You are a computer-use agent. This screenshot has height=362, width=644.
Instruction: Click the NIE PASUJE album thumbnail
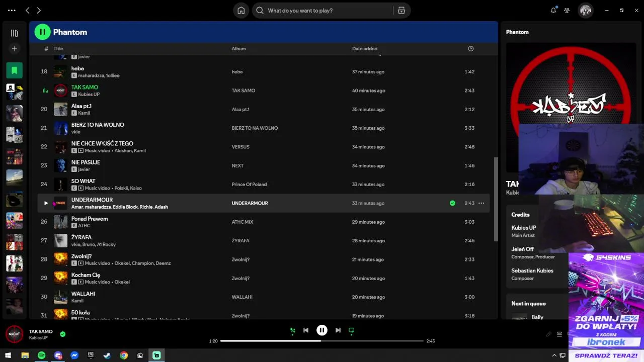tap(60, 165)
